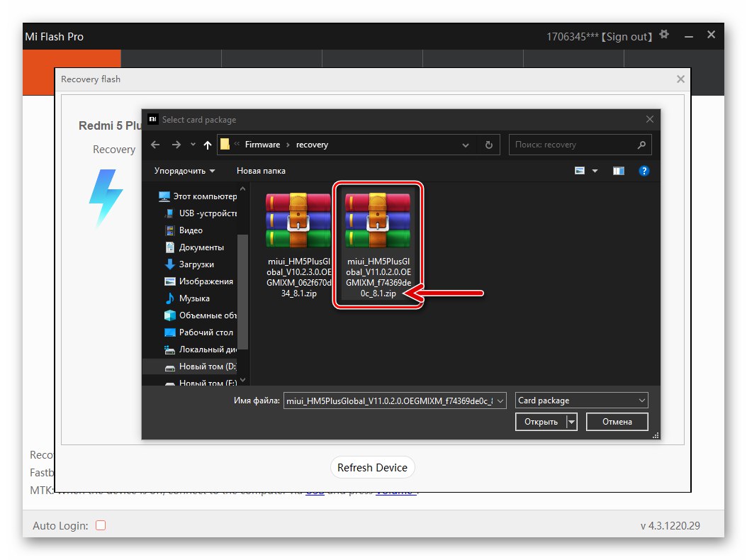Close the Select card package dialog
Image resolution: width=747 pixels, height=560 pixels.
pos(649,119)
